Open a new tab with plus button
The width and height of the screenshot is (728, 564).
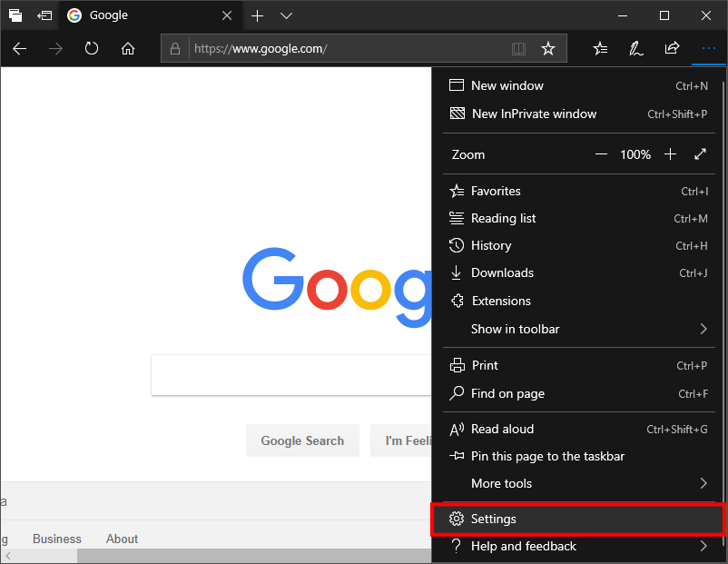pos(257,15)
